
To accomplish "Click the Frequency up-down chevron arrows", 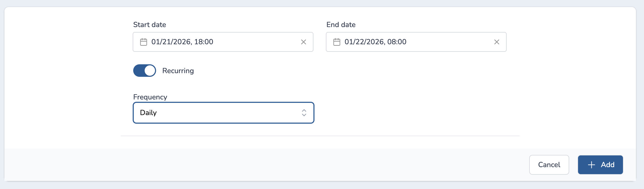I will coord(304,113).
